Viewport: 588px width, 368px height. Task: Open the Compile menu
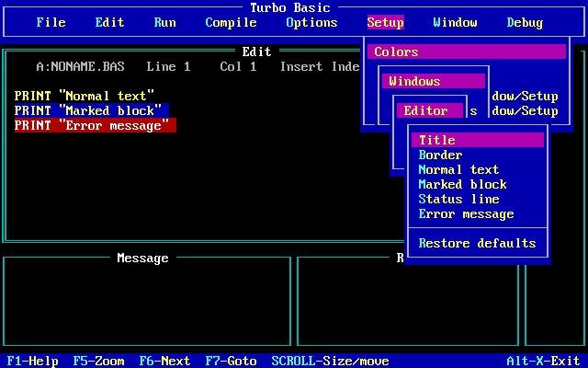click(231, 22)
